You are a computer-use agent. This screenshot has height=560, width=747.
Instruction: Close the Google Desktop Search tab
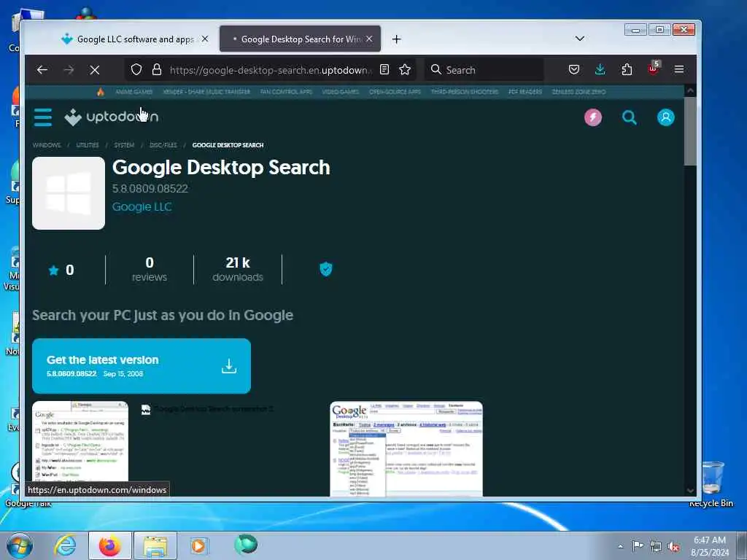pyautogui.click(x=369, y=39)
